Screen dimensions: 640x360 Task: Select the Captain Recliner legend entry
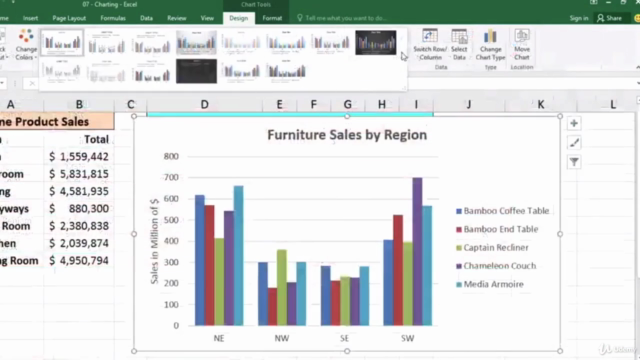492,248
